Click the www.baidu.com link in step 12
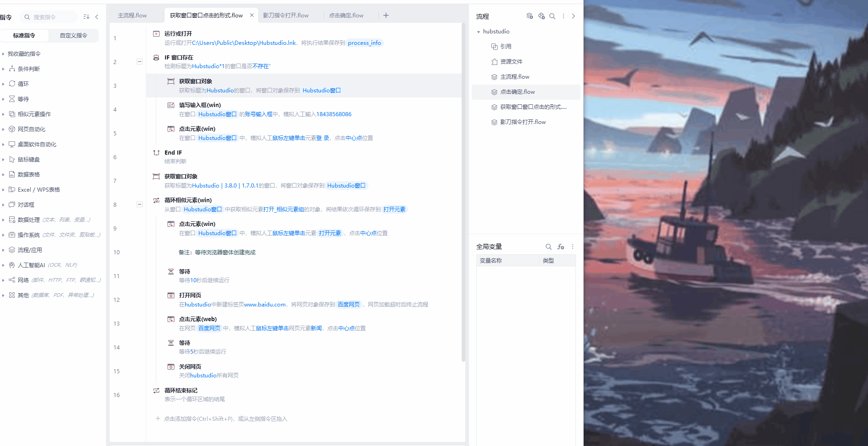This screenshot has height=446, width=868. [x=265, y=305]
